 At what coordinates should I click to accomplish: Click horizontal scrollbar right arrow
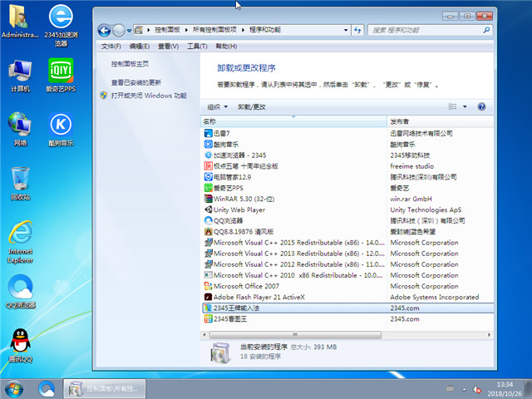pyautogui.click(x=489, y=335)
